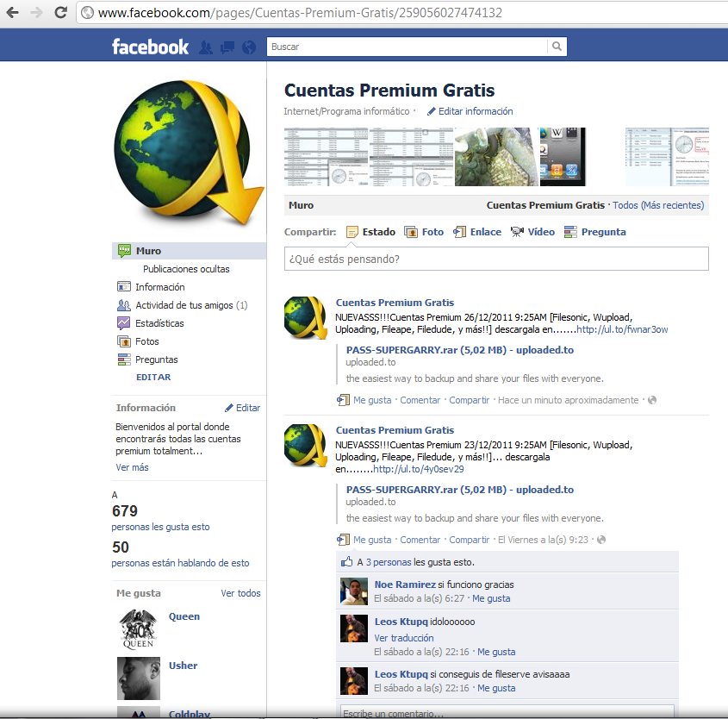Click the Actividad de tus amigos icon

pyautogui.click(x=124, y=305)
